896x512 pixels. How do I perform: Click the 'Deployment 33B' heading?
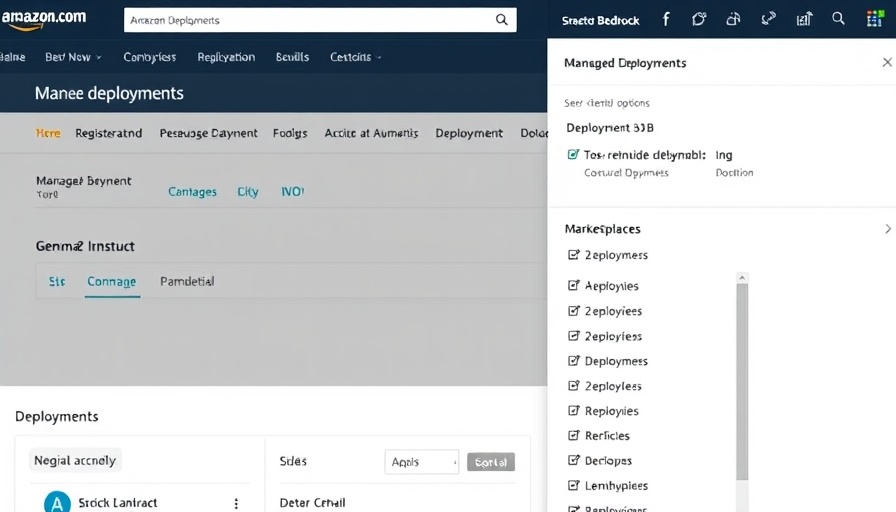click(610, 127)
